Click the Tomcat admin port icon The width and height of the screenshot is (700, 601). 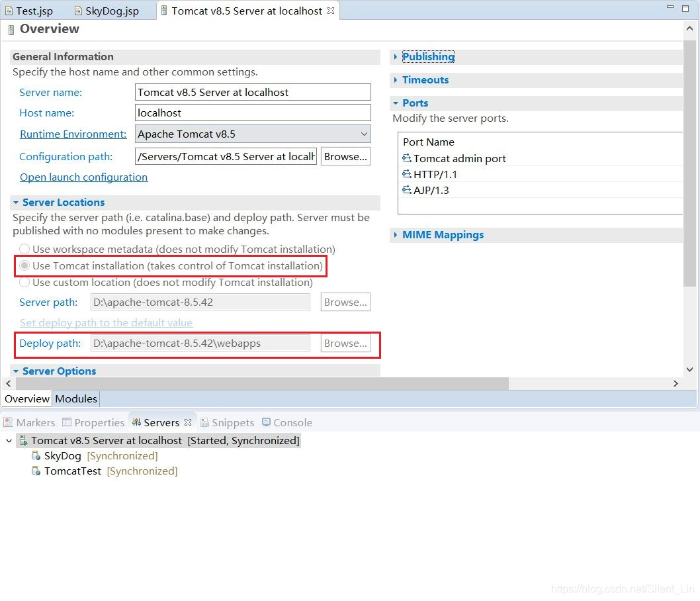(407, 158)
